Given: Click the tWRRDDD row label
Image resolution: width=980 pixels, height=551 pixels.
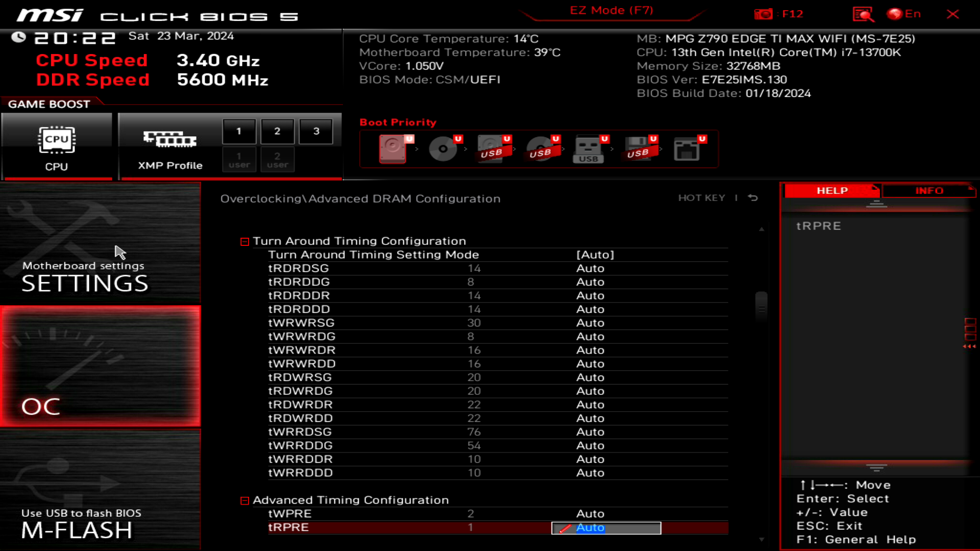Looking at the screenshot, I should pos(300,473).
